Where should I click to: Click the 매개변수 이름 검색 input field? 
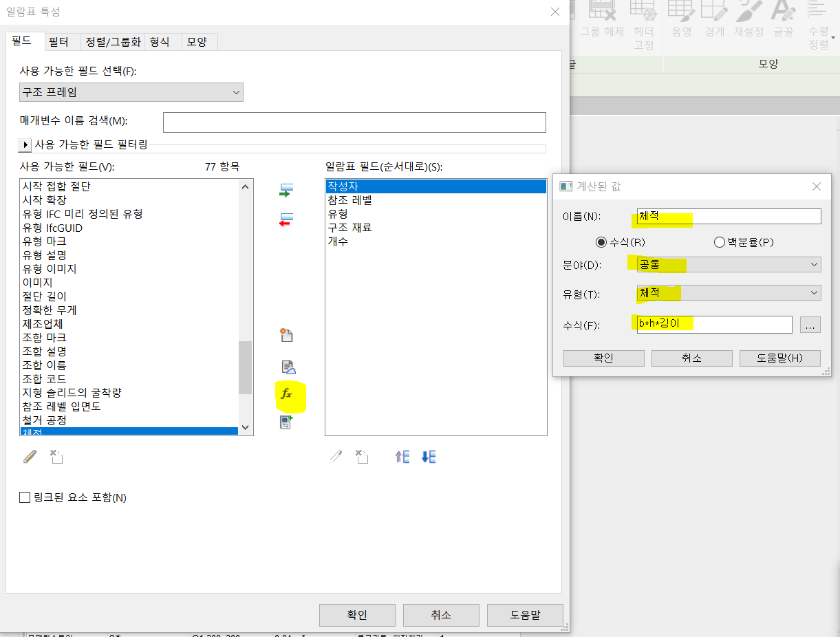tap(354, 122)
